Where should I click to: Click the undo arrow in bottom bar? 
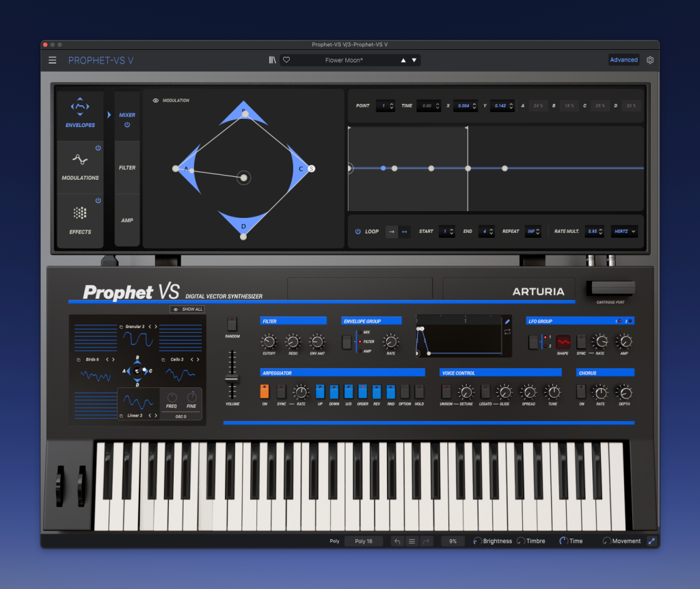pos(396,541)
